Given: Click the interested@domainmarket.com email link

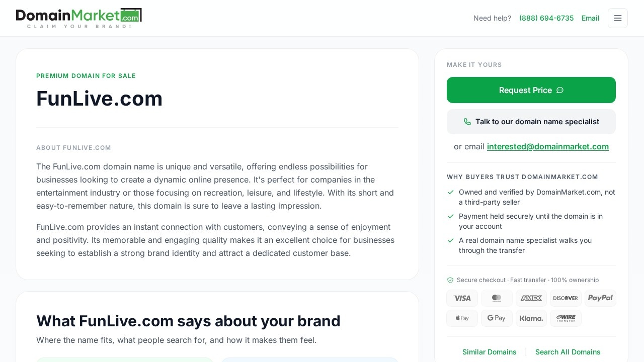Looking at the screenshot, I should click(x=548, y=146).
